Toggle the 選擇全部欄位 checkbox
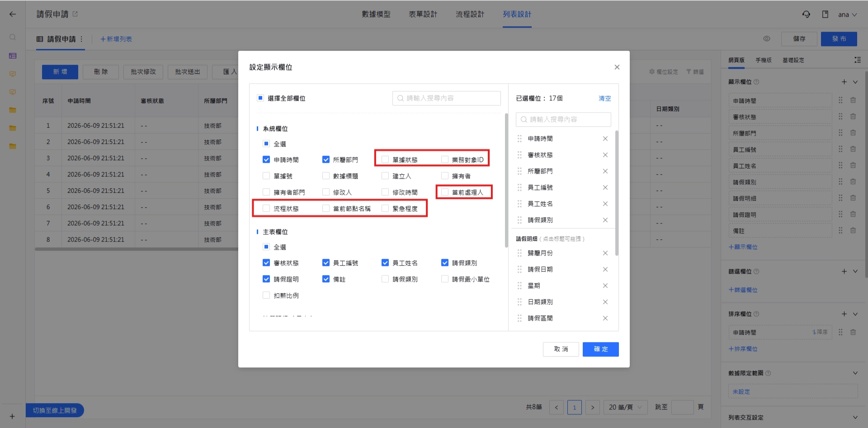This screenshot has width=868, height=428. click(260, 98)
